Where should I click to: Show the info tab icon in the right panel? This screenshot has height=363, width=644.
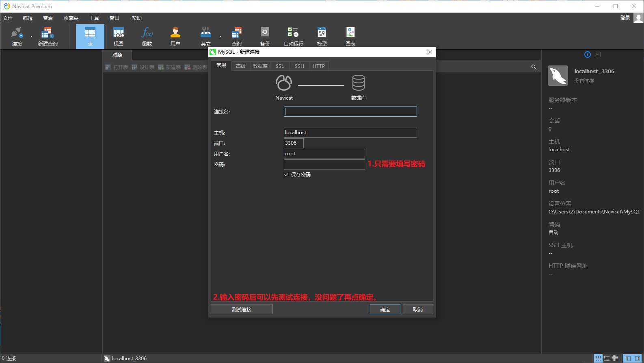(588, 54)
